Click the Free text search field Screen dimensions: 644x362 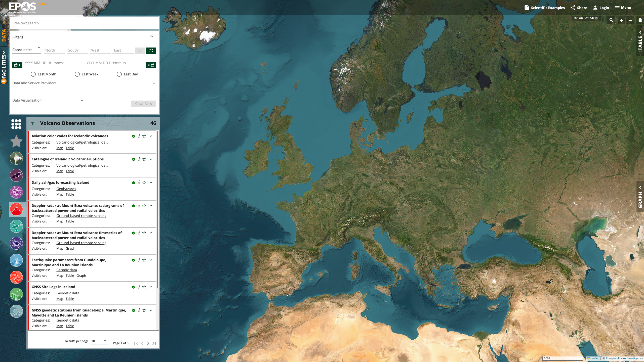[84, 23]
